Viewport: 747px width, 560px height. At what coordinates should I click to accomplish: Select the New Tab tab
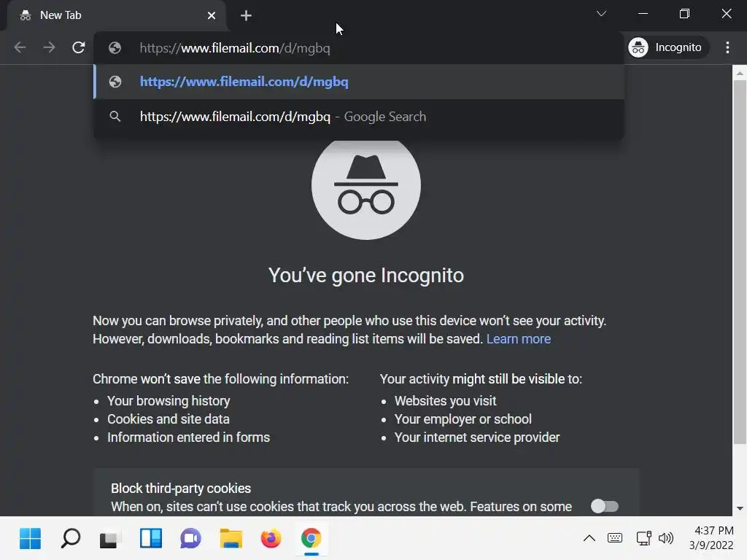coord(116,16)
